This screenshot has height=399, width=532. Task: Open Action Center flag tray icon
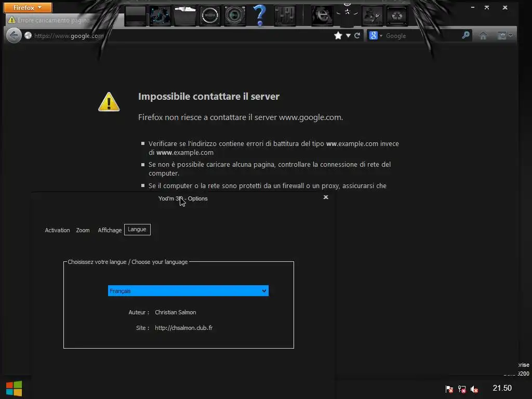point(449,389)
